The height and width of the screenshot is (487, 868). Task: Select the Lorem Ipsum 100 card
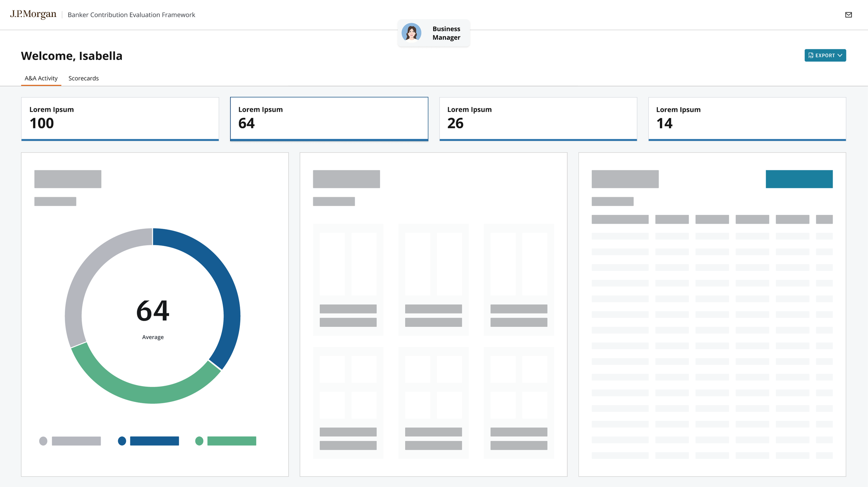(x=120, y=119)
